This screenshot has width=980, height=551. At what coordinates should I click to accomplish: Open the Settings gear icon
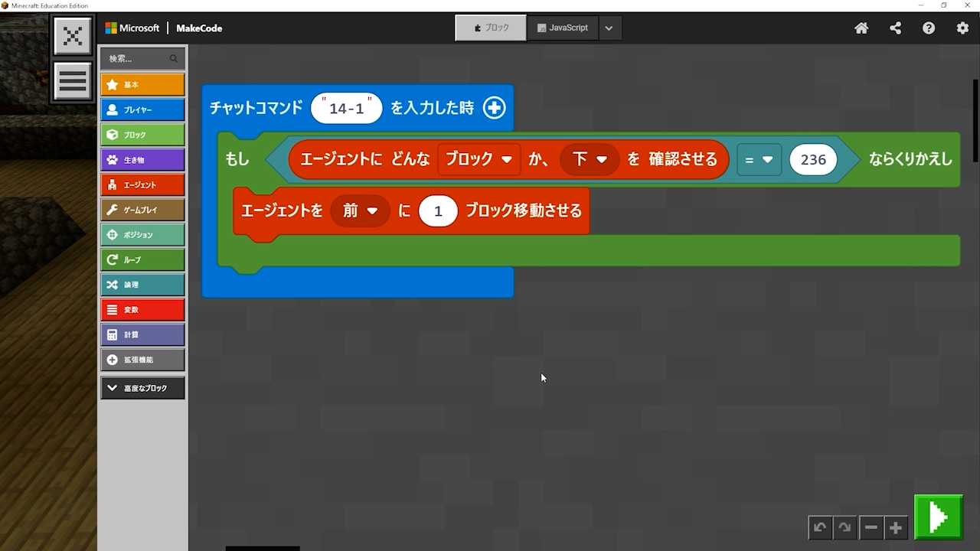coord(962,28)
